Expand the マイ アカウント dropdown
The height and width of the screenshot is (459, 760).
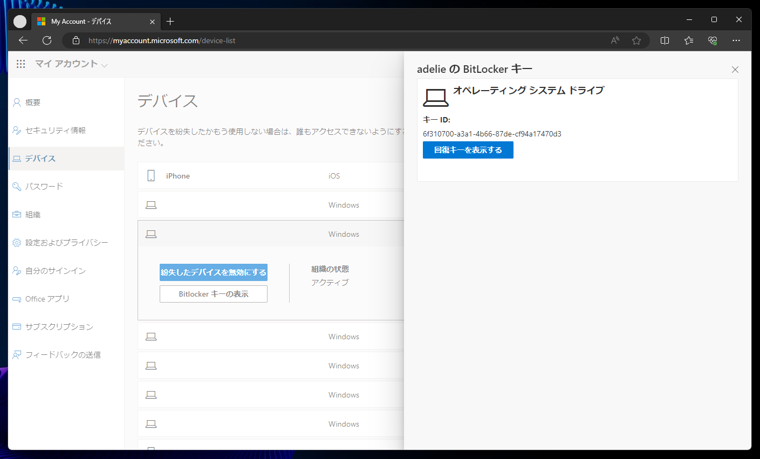[x=71, y=64]
